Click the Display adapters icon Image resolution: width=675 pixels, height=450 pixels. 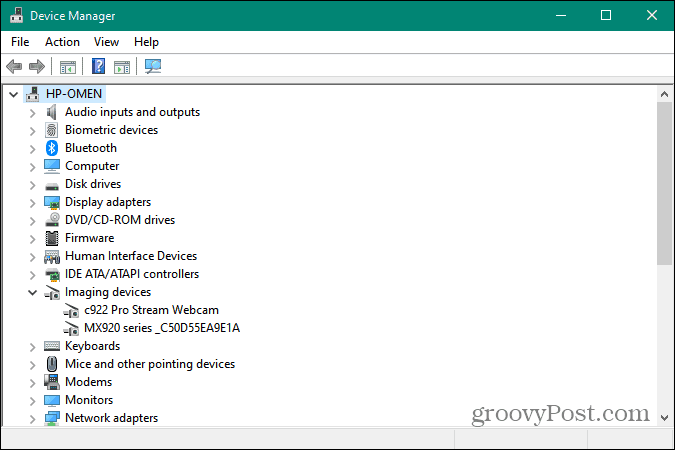pos(52,202)
